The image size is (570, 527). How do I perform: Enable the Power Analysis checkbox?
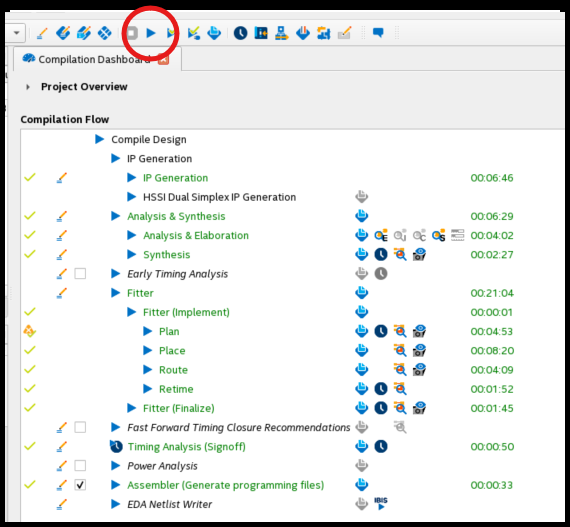[x=80, y=466]
